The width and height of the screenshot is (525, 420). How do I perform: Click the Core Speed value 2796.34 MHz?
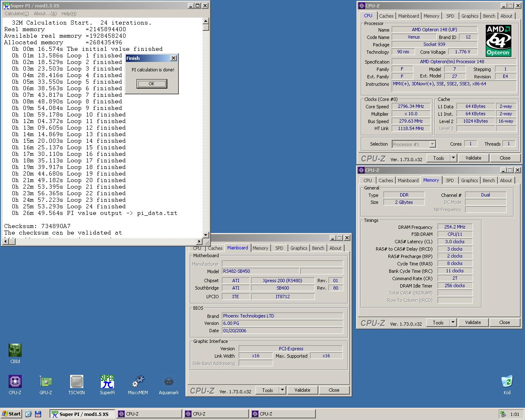point(411,106)
